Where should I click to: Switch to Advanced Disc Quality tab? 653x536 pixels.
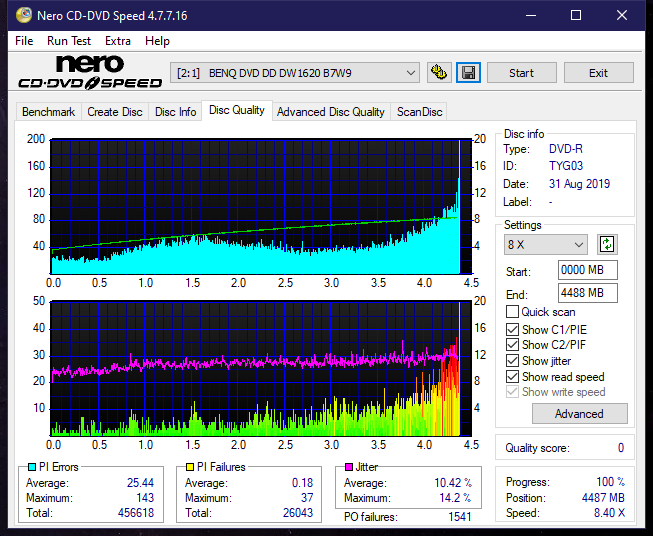click(x=330, y=112)
